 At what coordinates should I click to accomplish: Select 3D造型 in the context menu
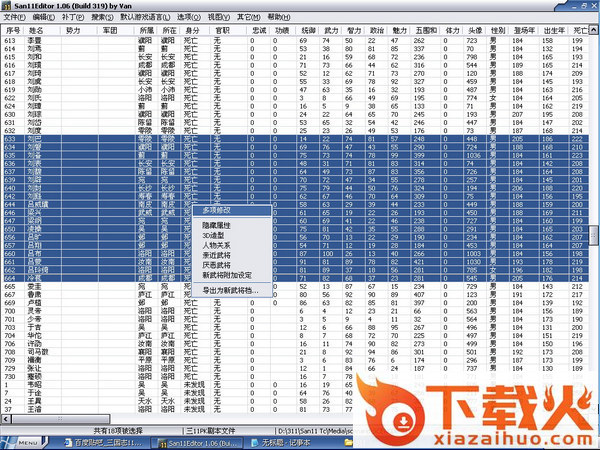(x=217, y=237)
